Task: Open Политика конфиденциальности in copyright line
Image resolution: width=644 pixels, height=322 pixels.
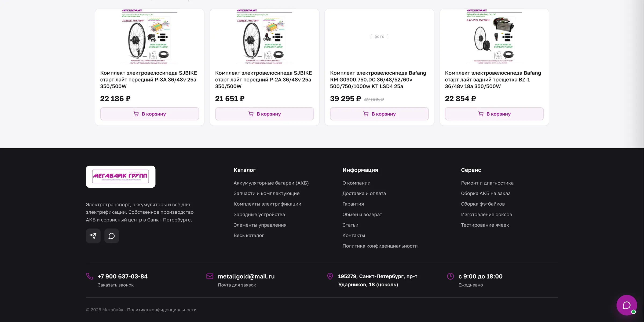Action: (162, 310)
